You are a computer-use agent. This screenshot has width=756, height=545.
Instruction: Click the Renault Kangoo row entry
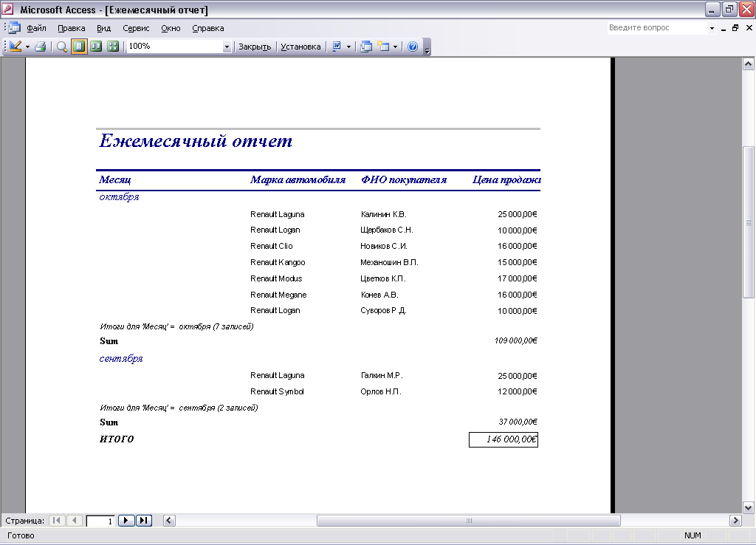pyautogui.click(x=278, y=262)
